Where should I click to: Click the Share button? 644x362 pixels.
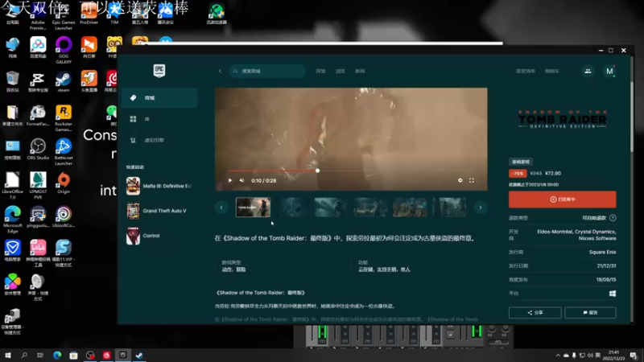pyautogui.click(x=535, y=313)
